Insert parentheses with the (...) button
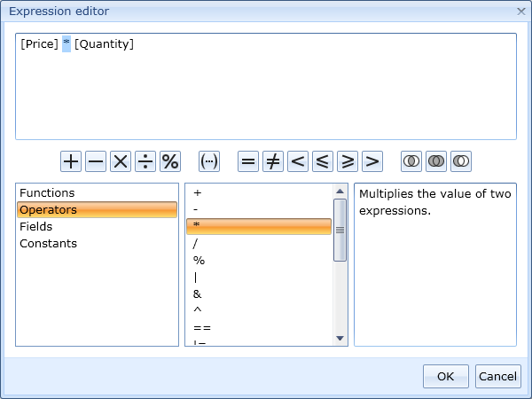This screenshot has height=399, width=532. coord(209,161)
